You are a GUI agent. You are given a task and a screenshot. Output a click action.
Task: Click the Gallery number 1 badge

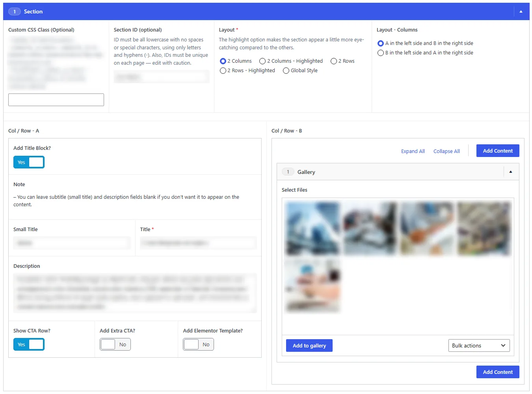point(288,172)
